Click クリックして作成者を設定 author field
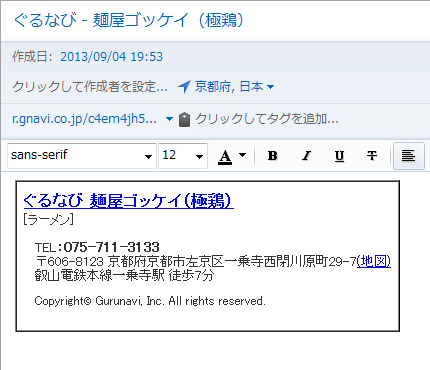430x370 pixels. (90, 87)
